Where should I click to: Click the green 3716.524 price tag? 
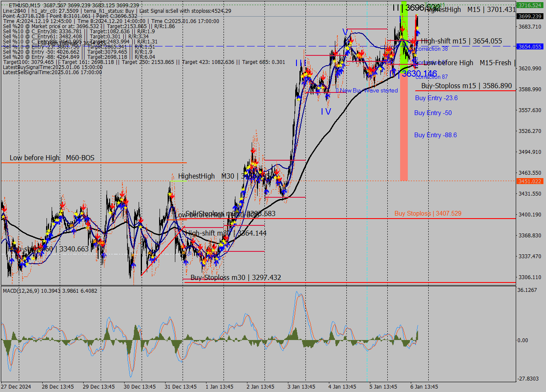(529, 5)
